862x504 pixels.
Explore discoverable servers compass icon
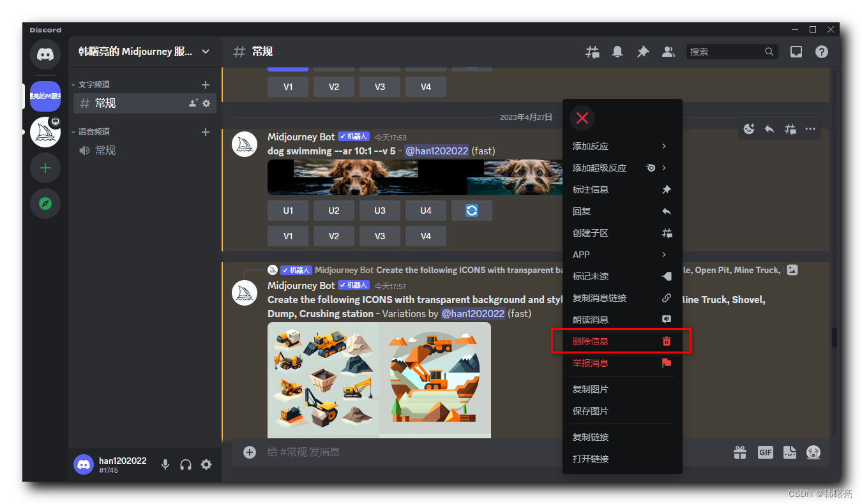(x=45, y=204)
